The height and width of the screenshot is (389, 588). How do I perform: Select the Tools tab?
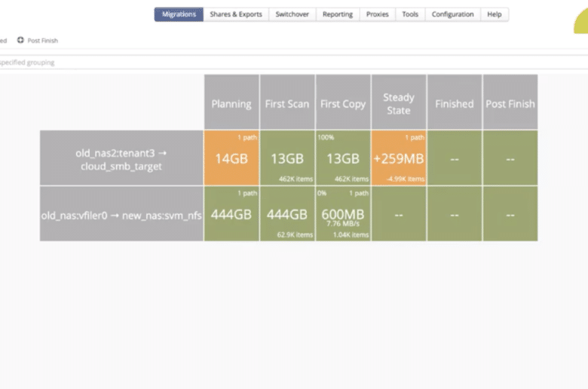[410, 14]
